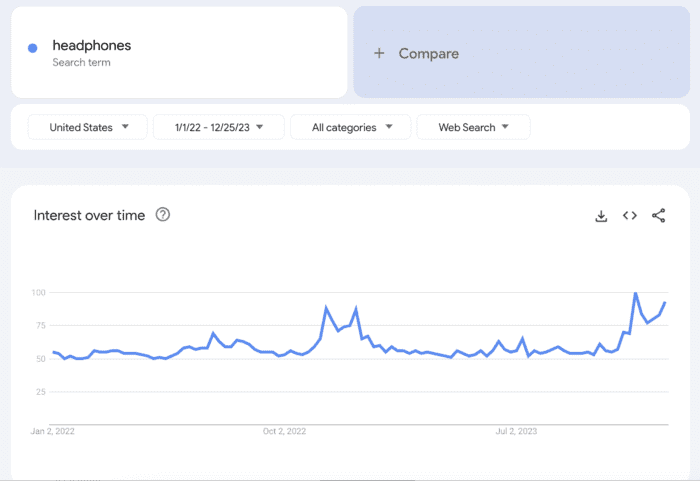Click the Jul 2, 2023 axis label

coord(517,432)
